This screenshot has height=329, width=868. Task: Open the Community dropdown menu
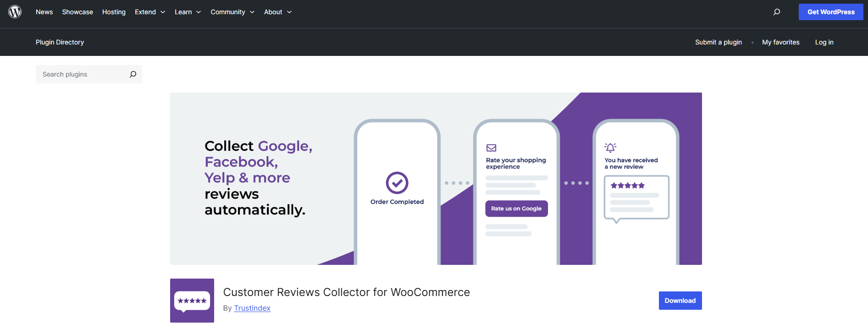coord(232,12)
